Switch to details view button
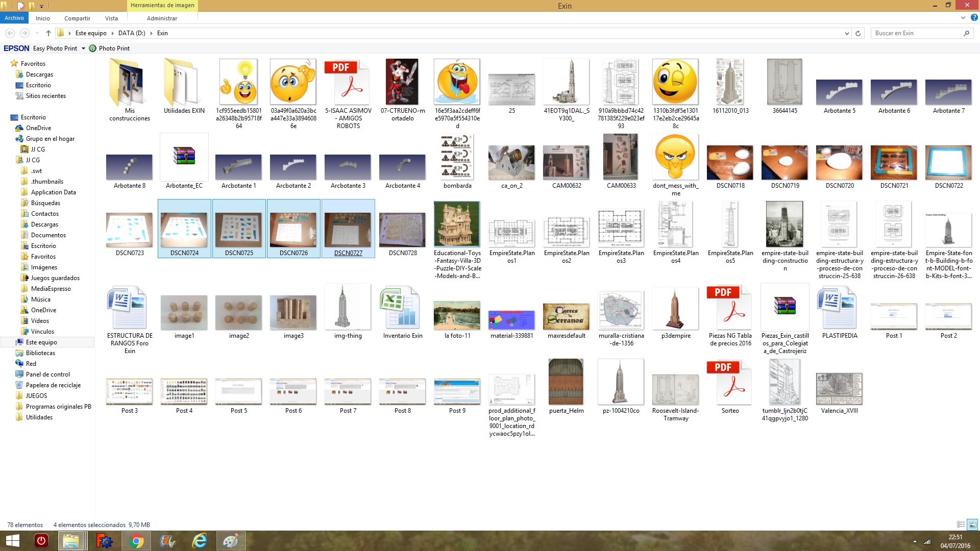Screen dimensions: 980x551 click(961, 524)
